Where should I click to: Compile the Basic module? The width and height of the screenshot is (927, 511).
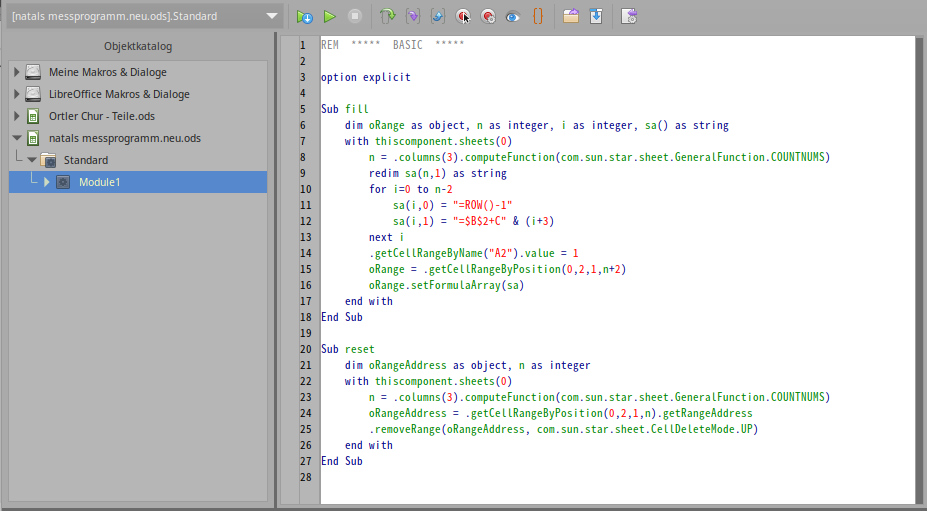point(304,17)
